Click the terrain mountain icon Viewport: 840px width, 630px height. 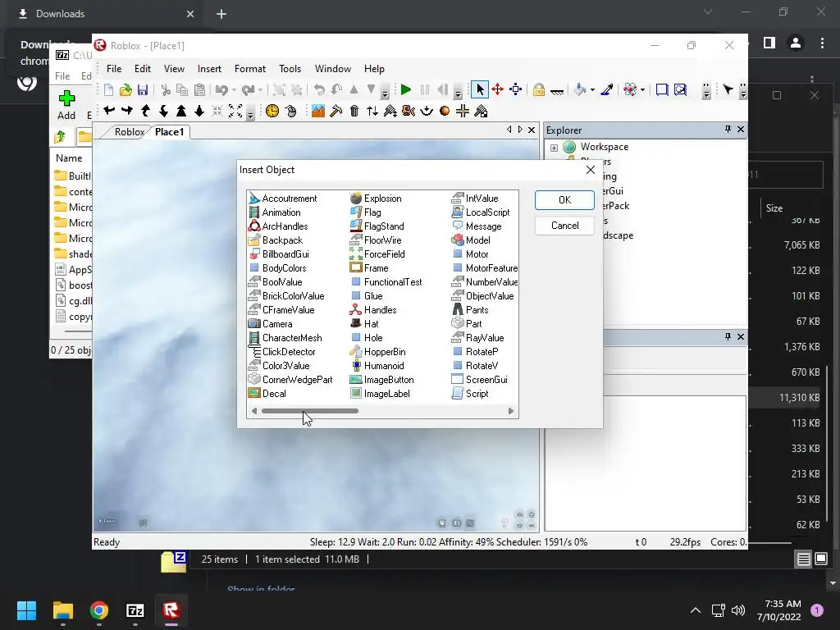317,111
